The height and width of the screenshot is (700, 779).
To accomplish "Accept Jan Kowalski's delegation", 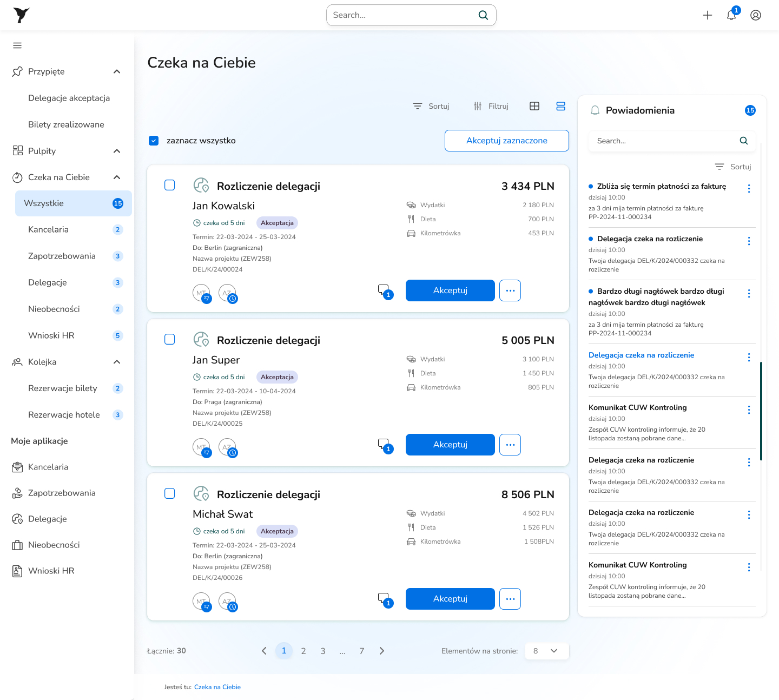I will coord(450,290).
